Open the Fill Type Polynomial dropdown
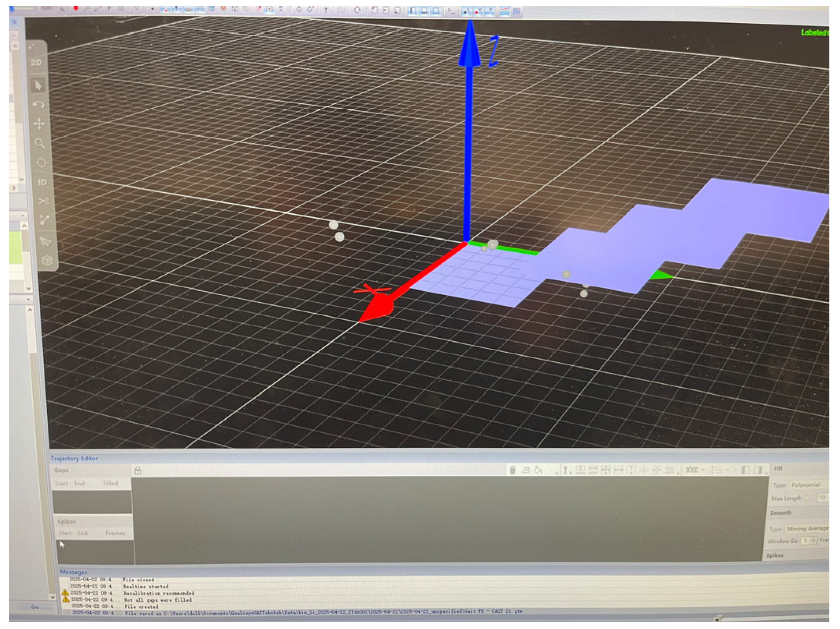The image size is (840, 629). tap(807, 485)
